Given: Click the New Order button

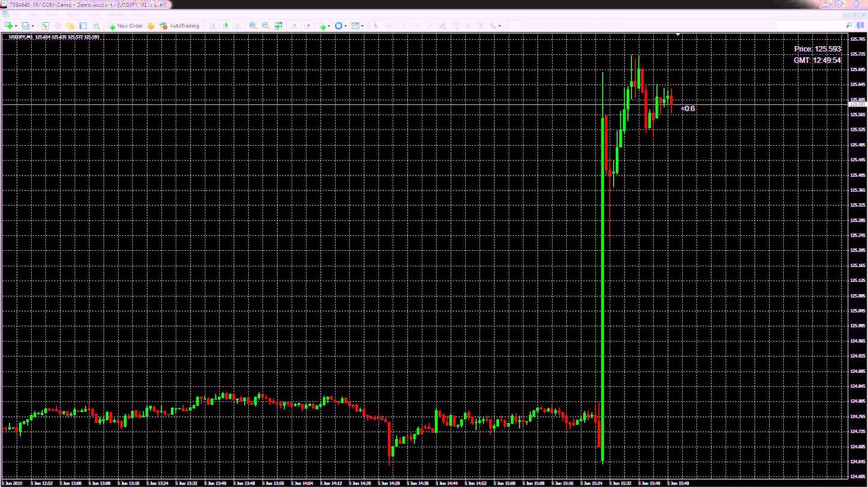Looking at the screenshot, I should pos(125,26).
